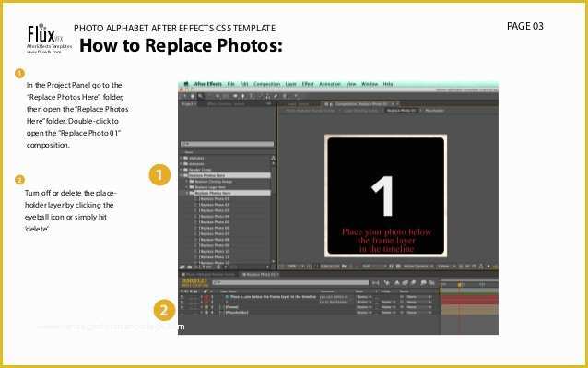588x368 pixels.
Task: Select Replace Photo 01 timeline tab
Action: 261,275
